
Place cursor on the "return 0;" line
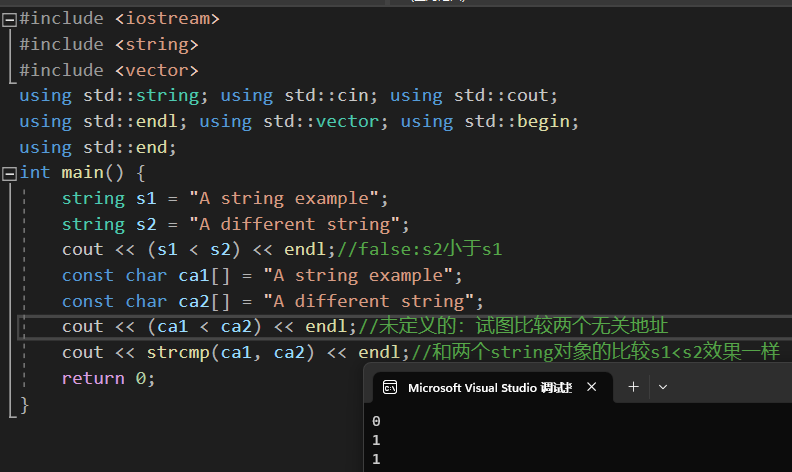coord(108,378)
